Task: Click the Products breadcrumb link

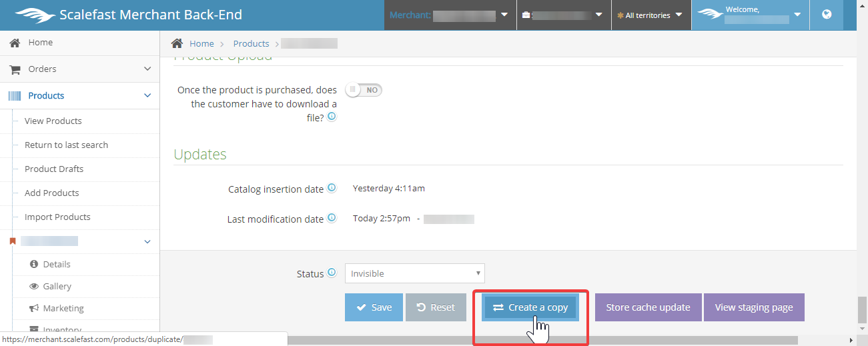Action: (251, 43)
